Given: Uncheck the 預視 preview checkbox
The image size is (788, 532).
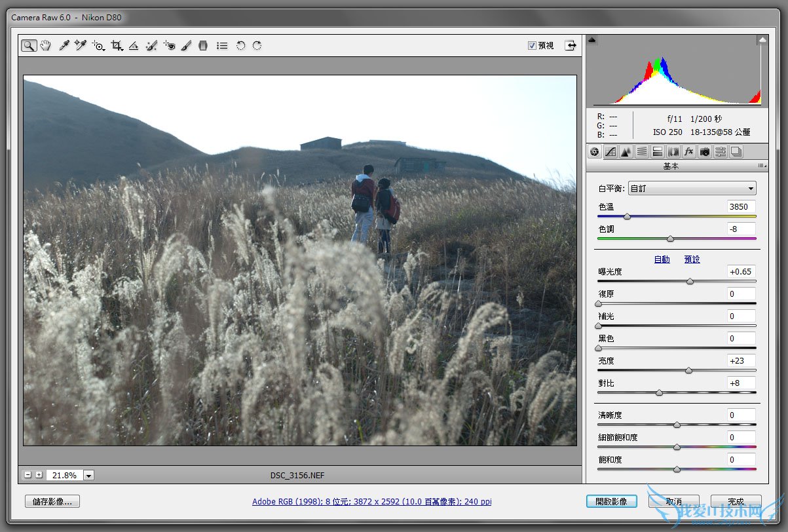Looking at the screenshot, I should pyautogui.click(x=532, y=45).
